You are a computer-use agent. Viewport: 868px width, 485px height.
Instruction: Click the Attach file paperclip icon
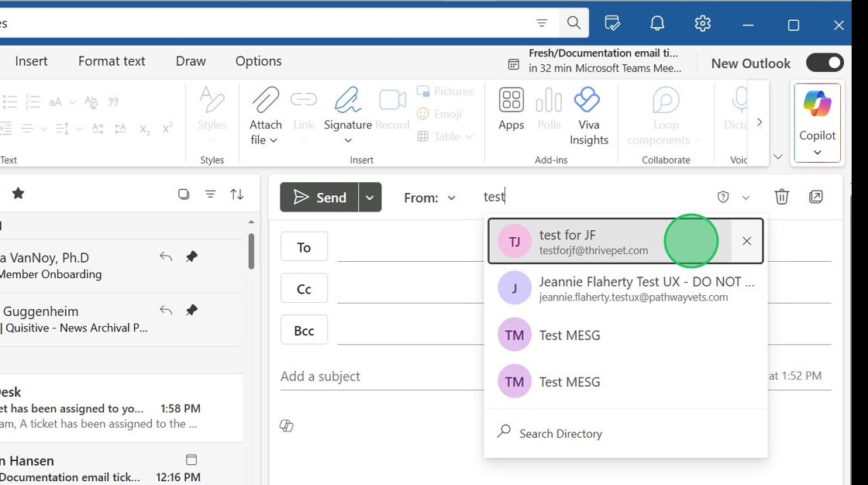(265, 101)
